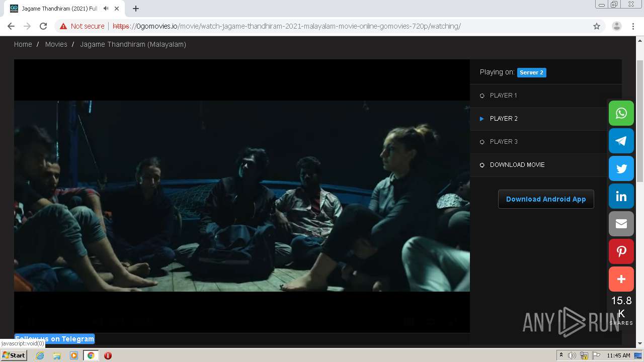Click the Chrome taskbar button
Image resolution: width=644 pixels, height=362 pixels.
[x=91, y=355]
